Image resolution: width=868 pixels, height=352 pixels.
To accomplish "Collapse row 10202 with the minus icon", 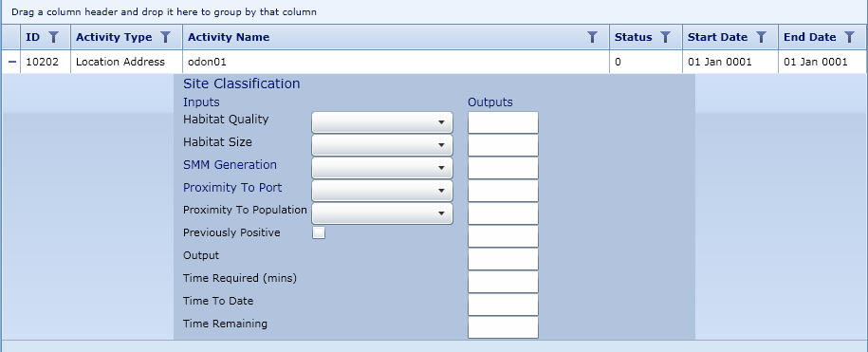I will 12,62.
